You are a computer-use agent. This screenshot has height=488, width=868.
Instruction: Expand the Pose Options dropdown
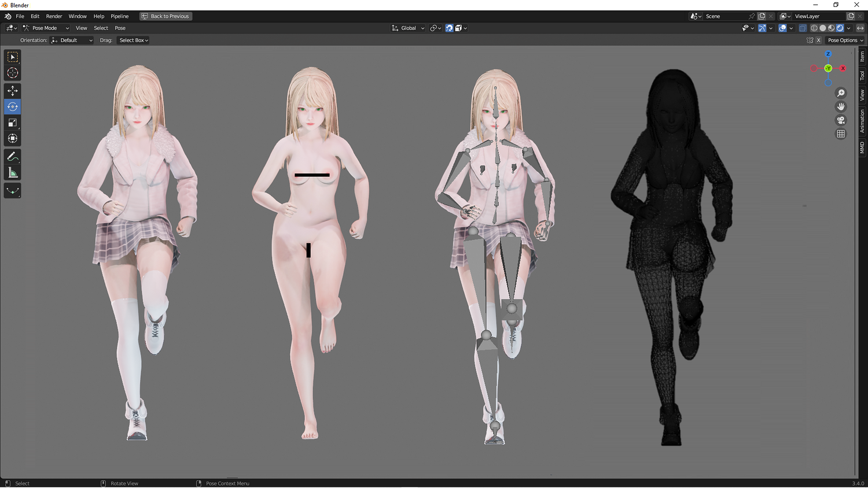coord(845,40)
